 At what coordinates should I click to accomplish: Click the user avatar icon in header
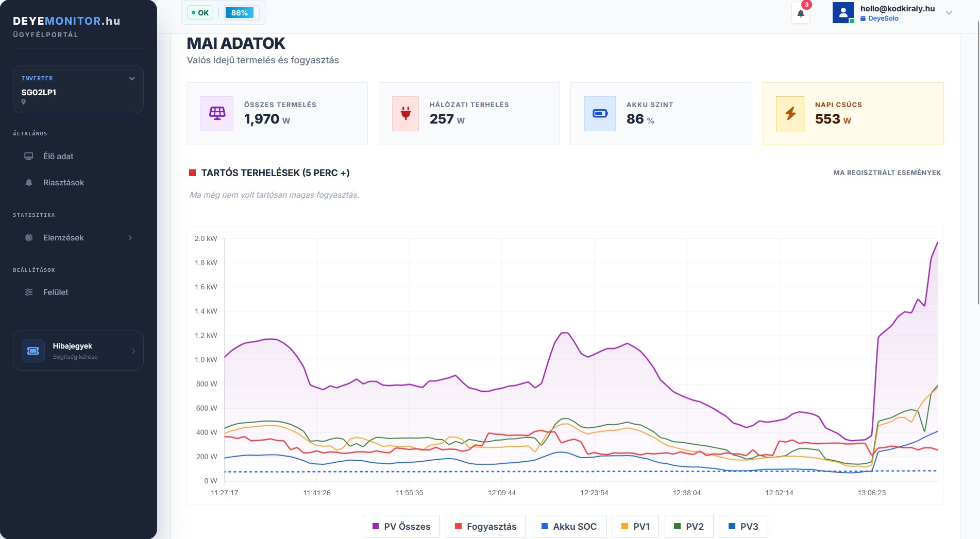(x=843, y=13)
